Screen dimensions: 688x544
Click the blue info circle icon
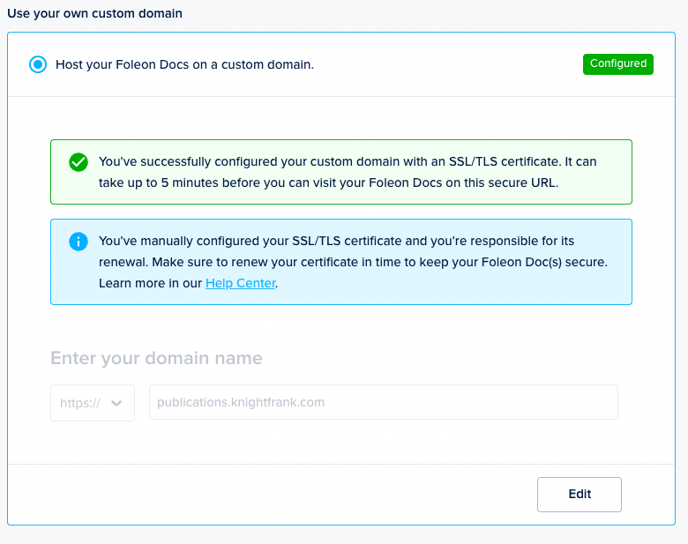pos(78,242)
